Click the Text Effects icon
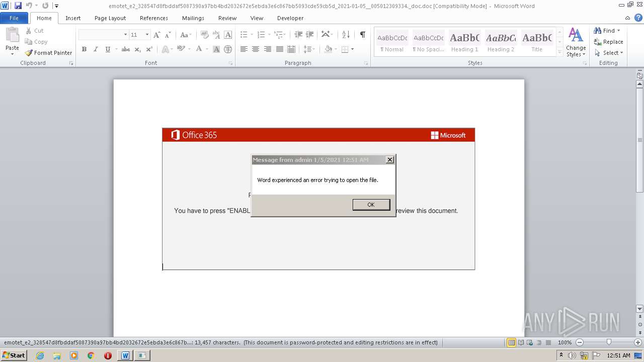This screenshot has width=644, height=362. point(165,49)
